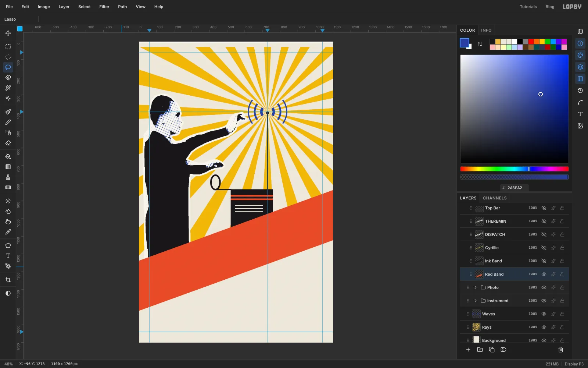Click the hex color input field

514,188
